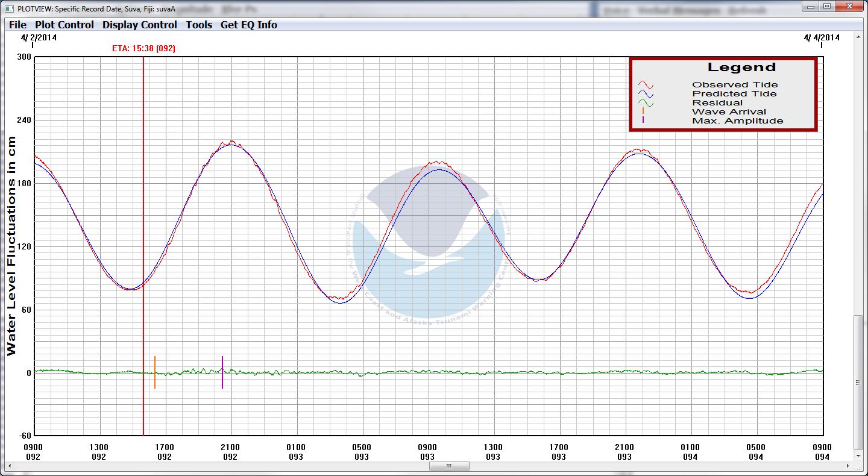
Task: Click the Predicted Tide legend entry
Action: point(734,94)
